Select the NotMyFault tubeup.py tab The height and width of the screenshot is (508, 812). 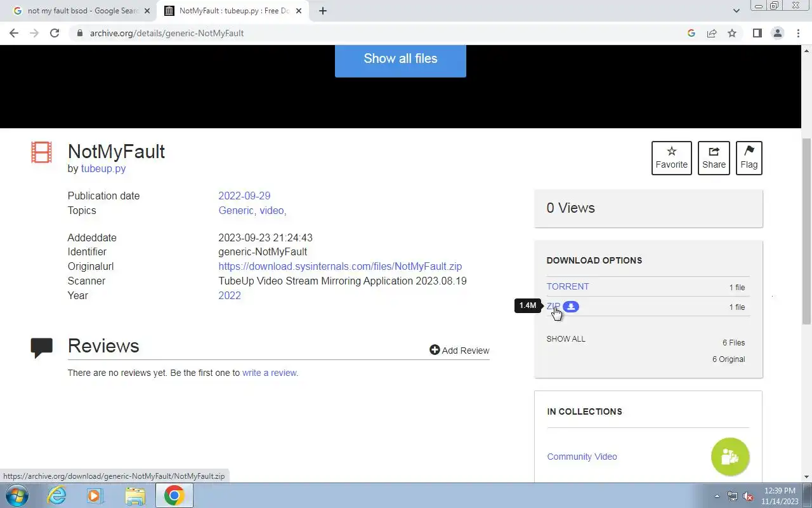pyautogui.click(x=233, y=11)
